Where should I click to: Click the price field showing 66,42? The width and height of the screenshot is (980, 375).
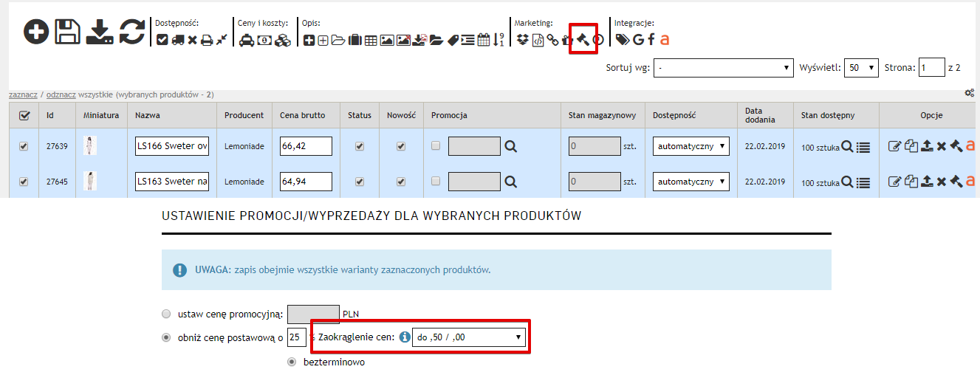pyautogui.click(x=306, y=146)
